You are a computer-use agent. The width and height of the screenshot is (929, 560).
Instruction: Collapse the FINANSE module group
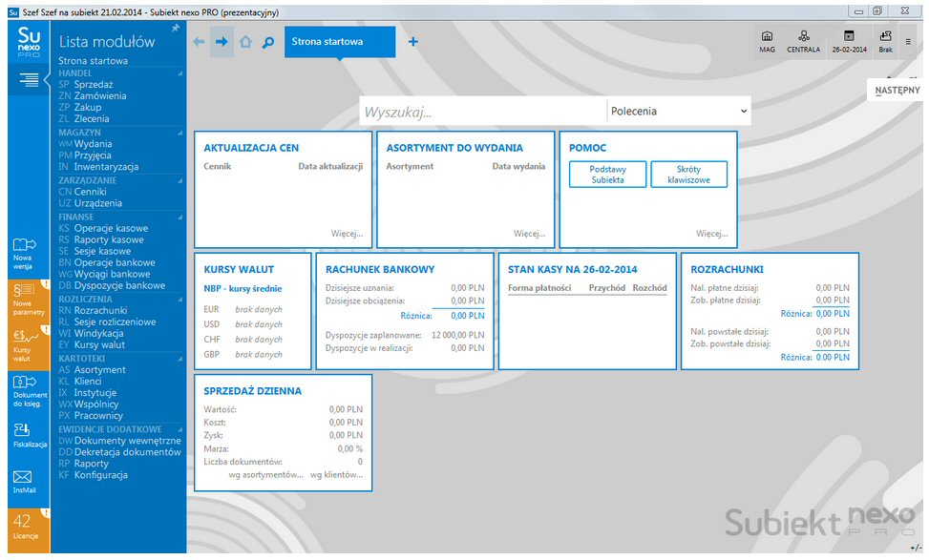coord(179,218)
